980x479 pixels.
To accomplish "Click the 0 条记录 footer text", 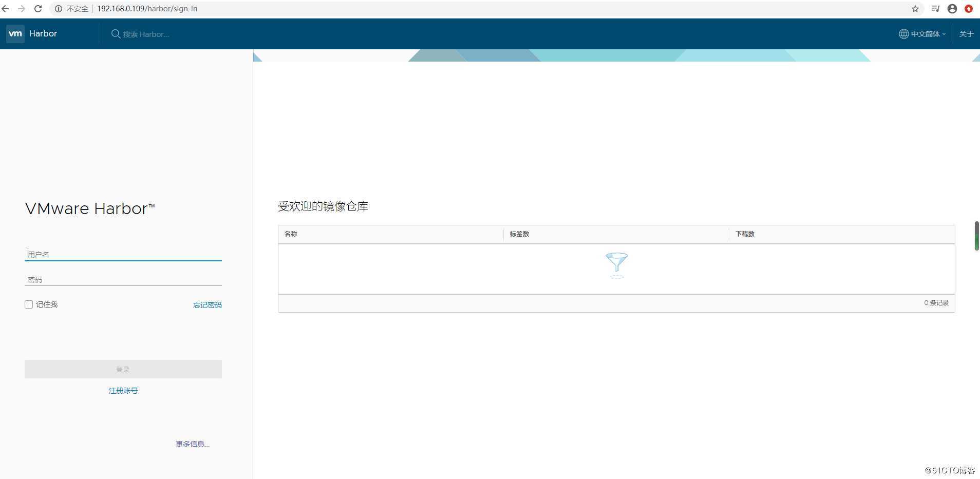I will (936, 303).
